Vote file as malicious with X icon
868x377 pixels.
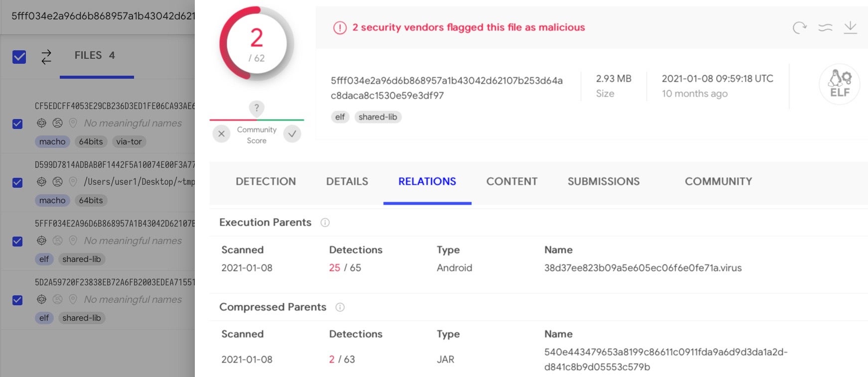coord(222,133)
